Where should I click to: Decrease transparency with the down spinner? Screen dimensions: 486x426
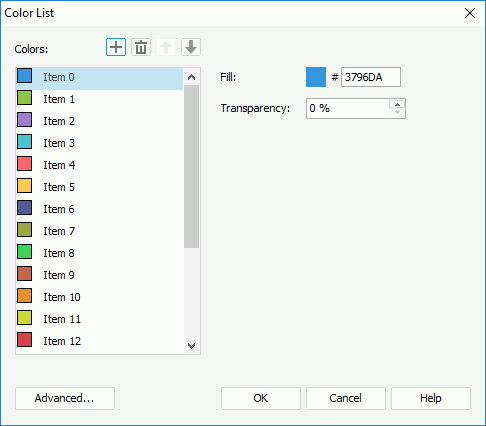click(397, 113)
